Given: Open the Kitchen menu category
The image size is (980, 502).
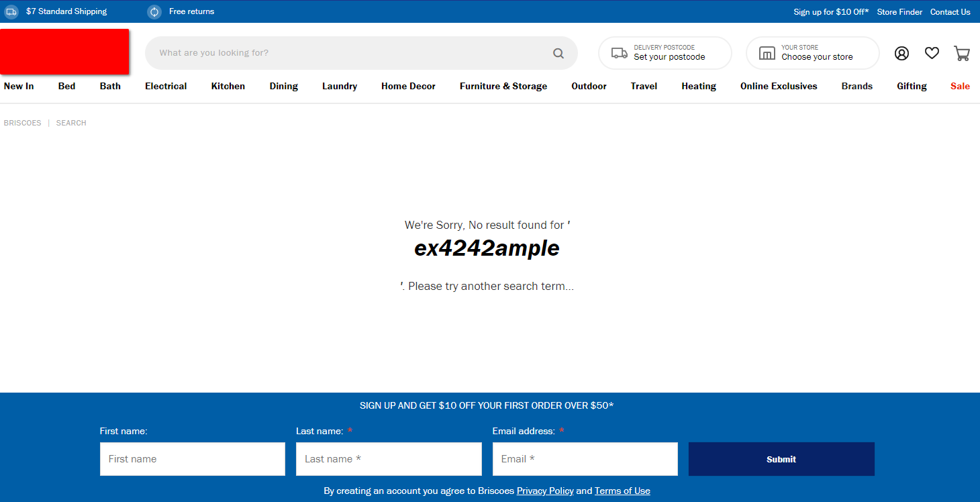Looking at the screenshot, I should [228, 86].
